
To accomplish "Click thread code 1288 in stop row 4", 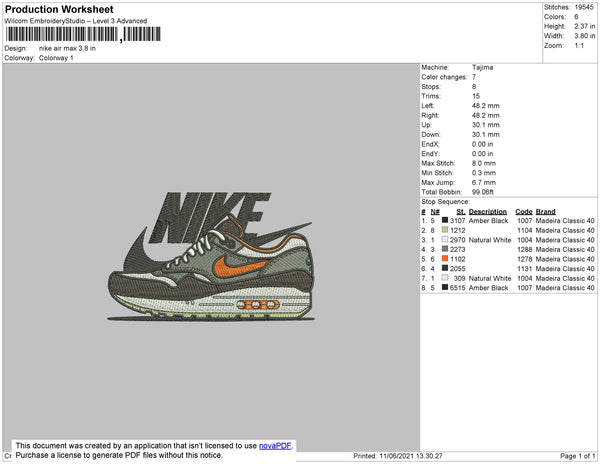I will 525,249.
